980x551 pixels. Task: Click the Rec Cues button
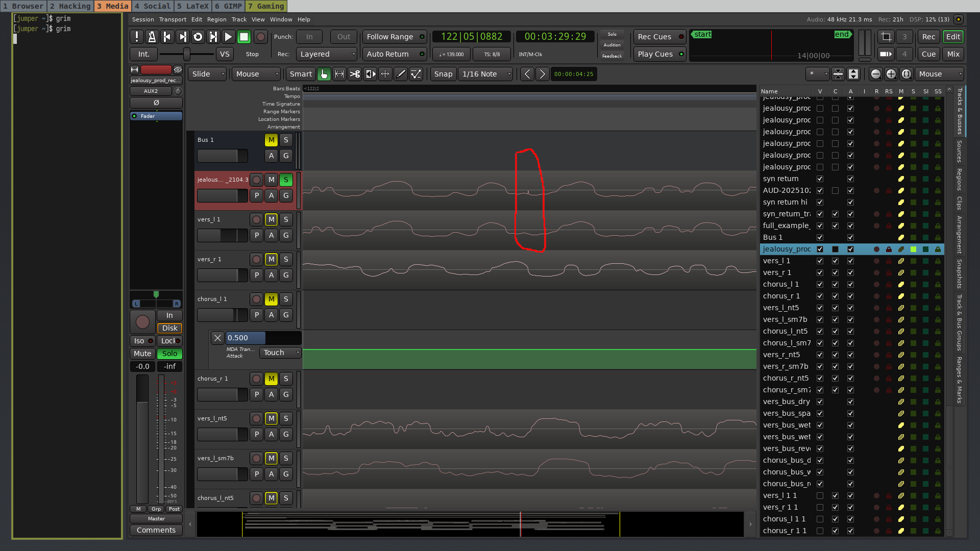(655, 37)
